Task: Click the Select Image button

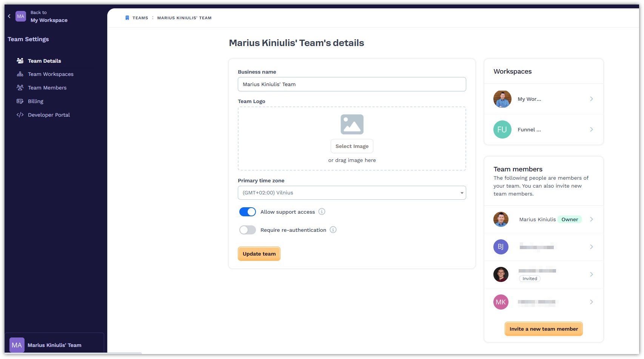Action: [x=352, y=146]
